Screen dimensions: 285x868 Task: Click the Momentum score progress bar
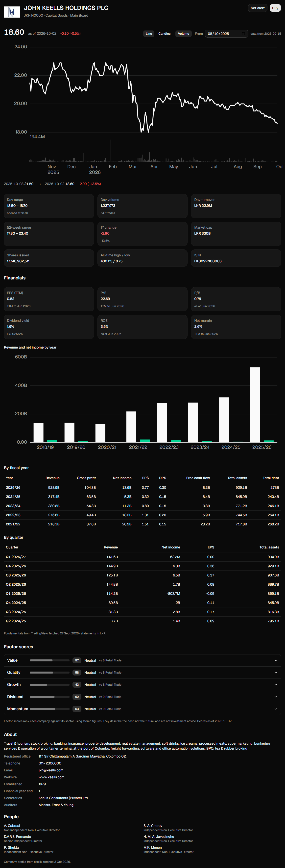[50, 709]
